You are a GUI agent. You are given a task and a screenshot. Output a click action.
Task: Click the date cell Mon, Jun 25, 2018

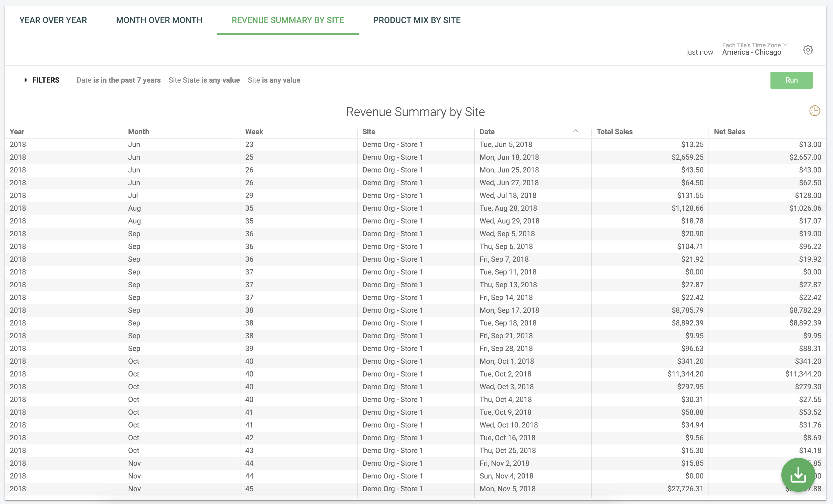pyautogui.click(x=509, y=170)
